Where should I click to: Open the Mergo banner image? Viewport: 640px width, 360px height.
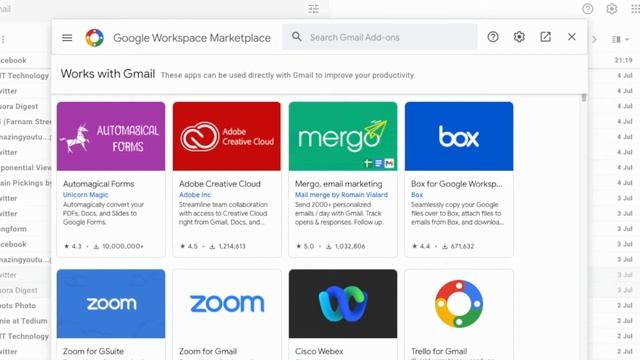(x=343, y=136)
